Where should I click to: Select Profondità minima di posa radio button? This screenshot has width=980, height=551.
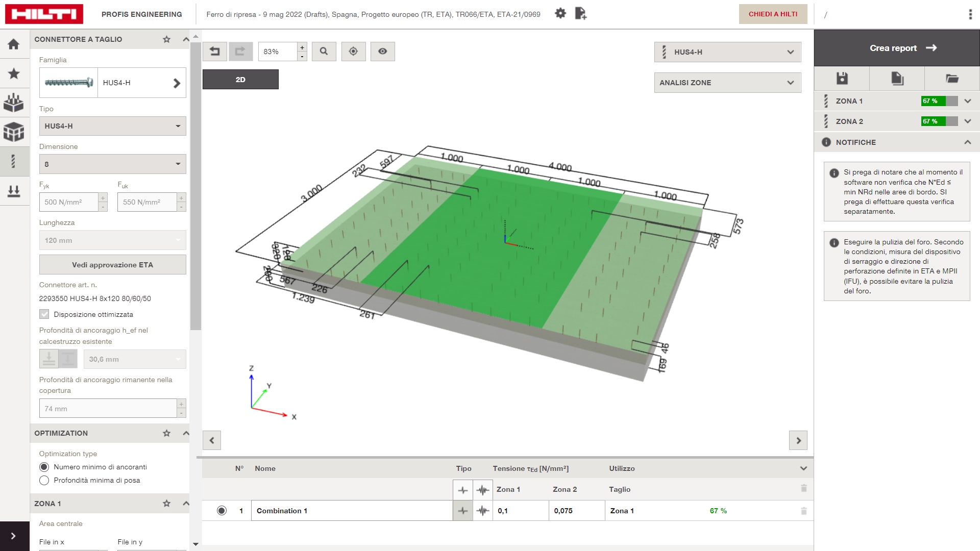(44, 480)
